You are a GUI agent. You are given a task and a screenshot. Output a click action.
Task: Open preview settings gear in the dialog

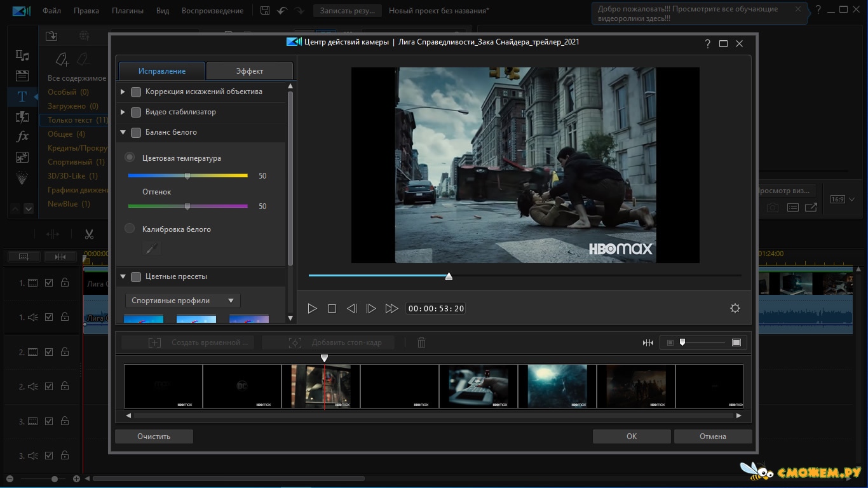click(735, 308)
